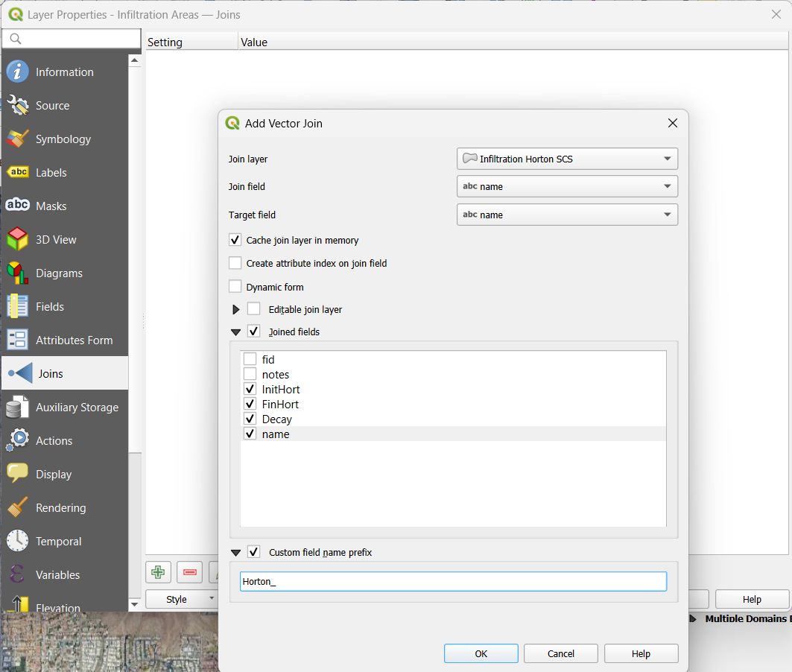Open the Join layer dropdown
This screenshot has width=792, height=672.
(567, 159)
